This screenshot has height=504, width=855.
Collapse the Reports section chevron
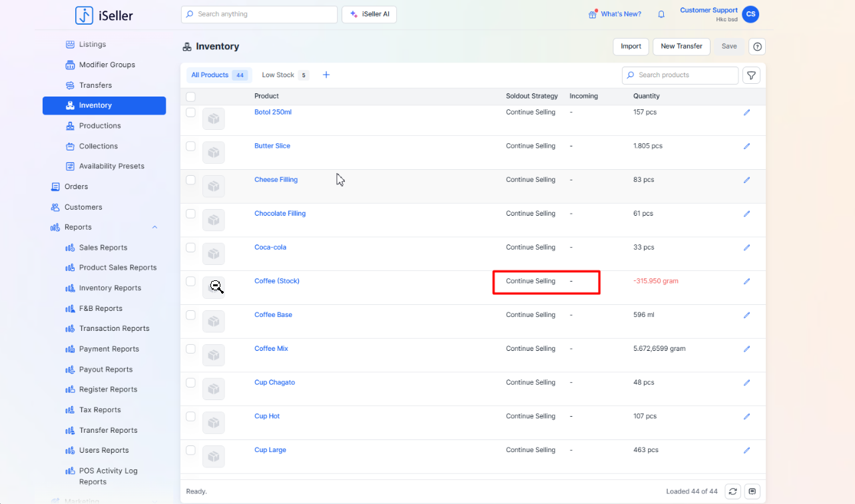click(154, 228)
